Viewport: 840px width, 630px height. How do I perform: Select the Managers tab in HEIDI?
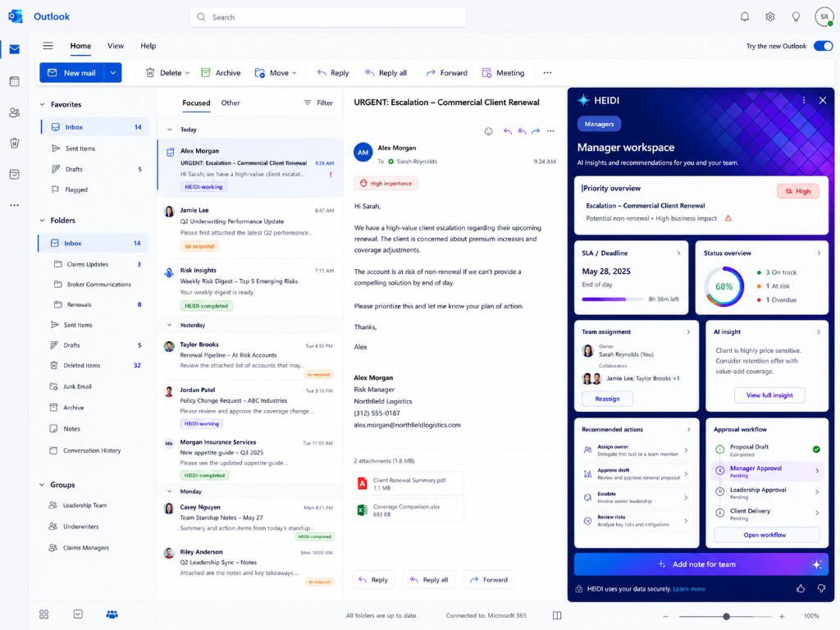pos(599,124)
